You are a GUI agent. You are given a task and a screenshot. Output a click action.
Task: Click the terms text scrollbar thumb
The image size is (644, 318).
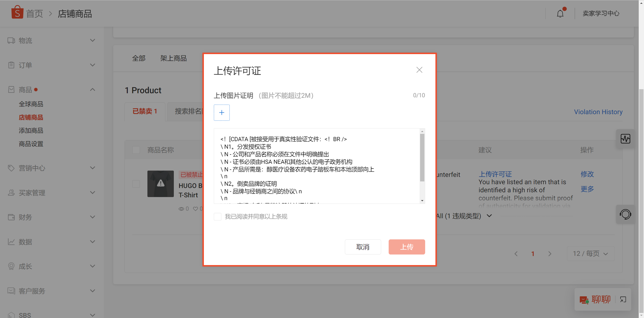click(422, 157)
